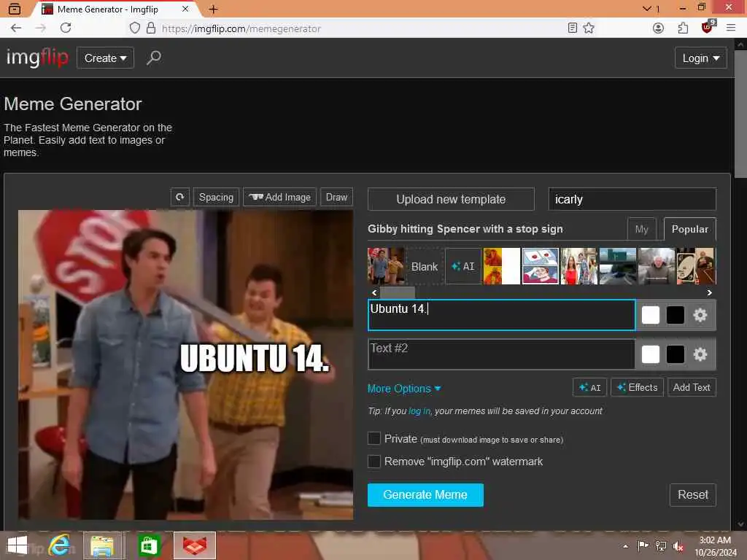Viewport: 747px width, 560px height.
Task: Select the Left Exit 12 template thumbnail
Action: click(x=617, y=265)
